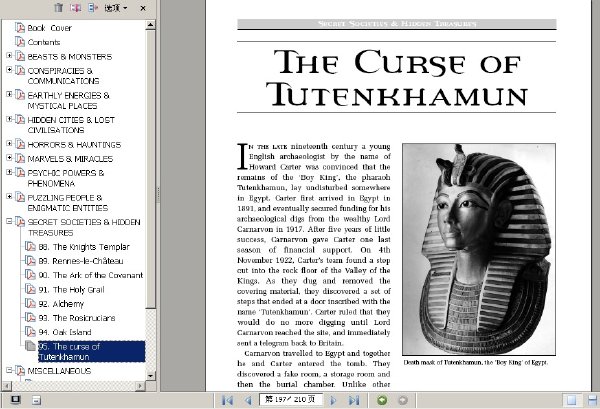Click the new bookmark icon
This screenshot has width=600, height=409.
point(75,7)
